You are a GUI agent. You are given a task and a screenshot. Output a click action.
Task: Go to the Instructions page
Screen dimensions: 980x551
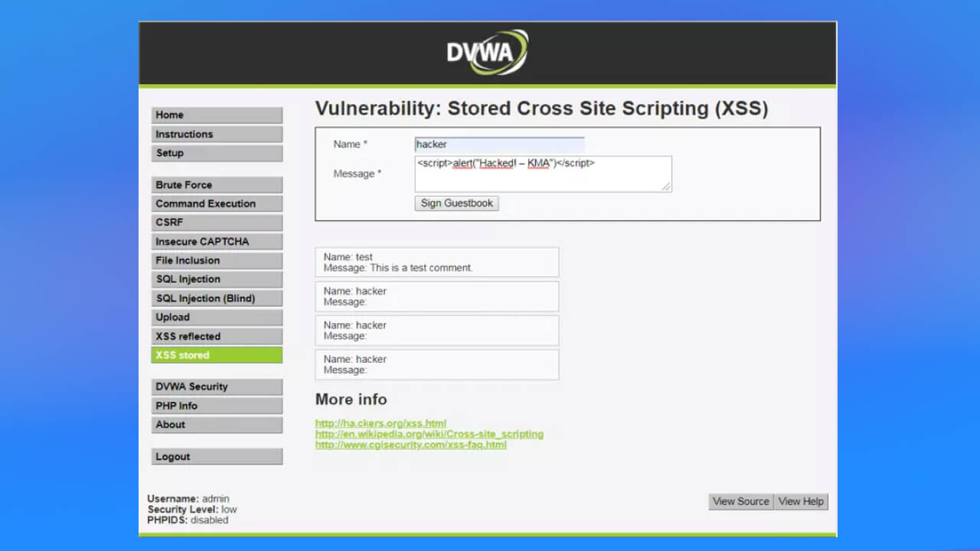pos(217,134)
